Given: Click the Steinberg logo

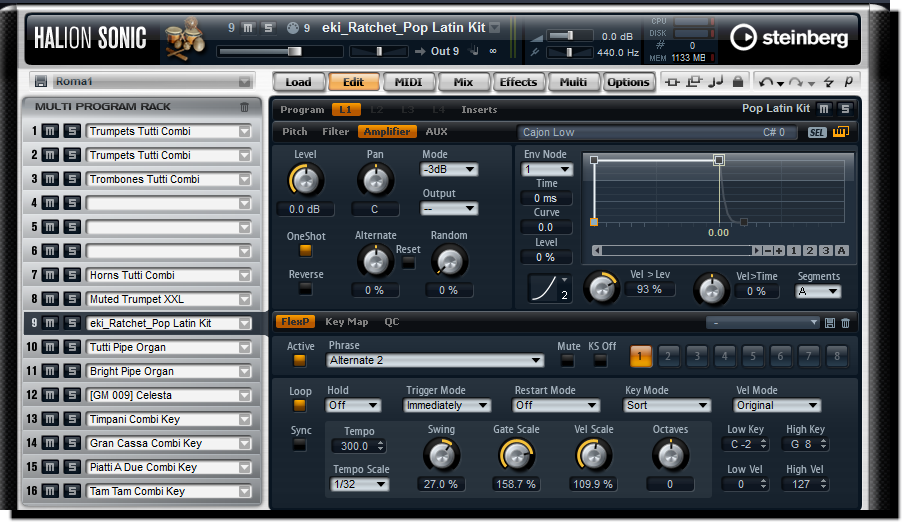Looking at the screenshot, I should pyautogui.click(x=789, y=38).
